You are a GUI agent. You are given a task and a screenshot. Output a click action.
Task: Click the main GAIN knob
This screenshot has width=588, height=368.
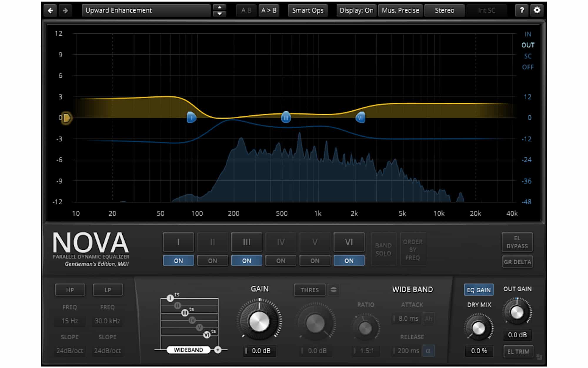point(259,321)
